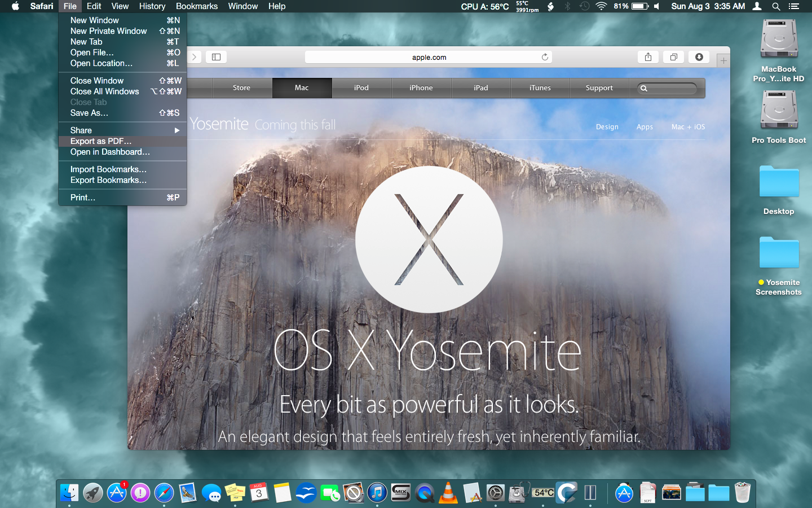The width and height of the screenshot is (812, 508).
Task: Select Open Location menu item
Action: point(122,63)
